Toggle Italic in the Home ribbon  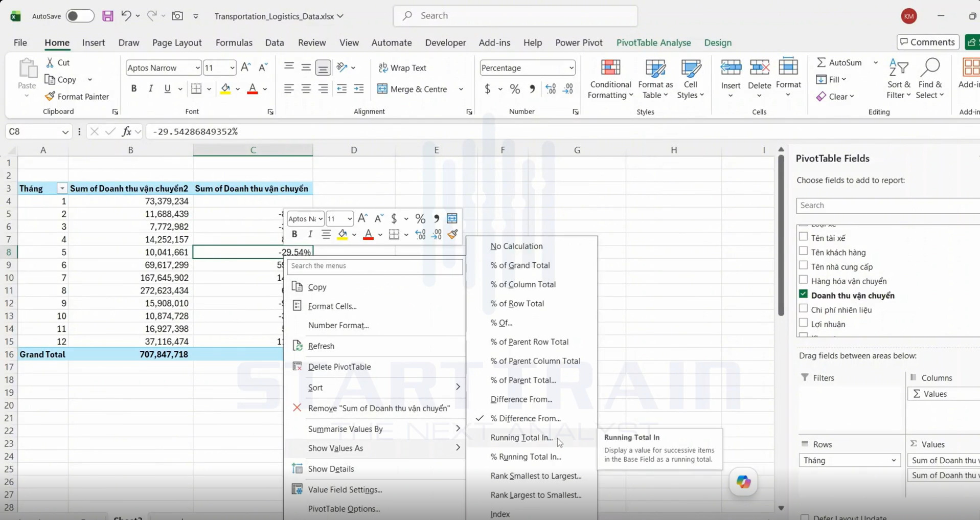click(x=151, y=89)
